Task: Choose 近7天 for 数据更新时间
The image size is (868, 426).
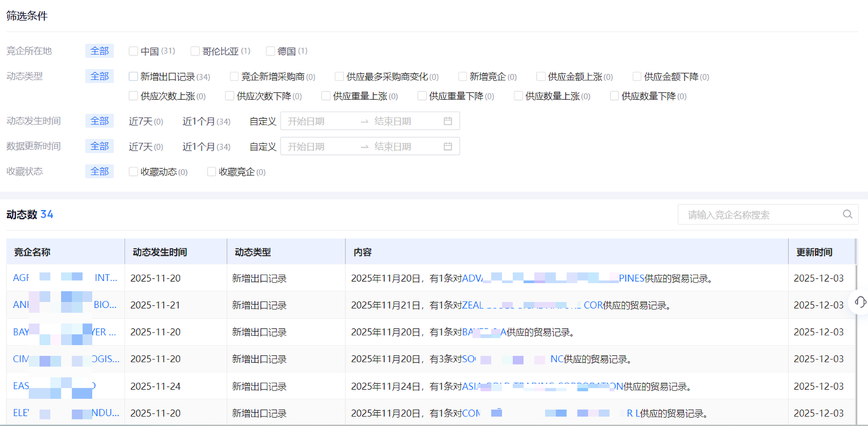Action: [141, 146]
